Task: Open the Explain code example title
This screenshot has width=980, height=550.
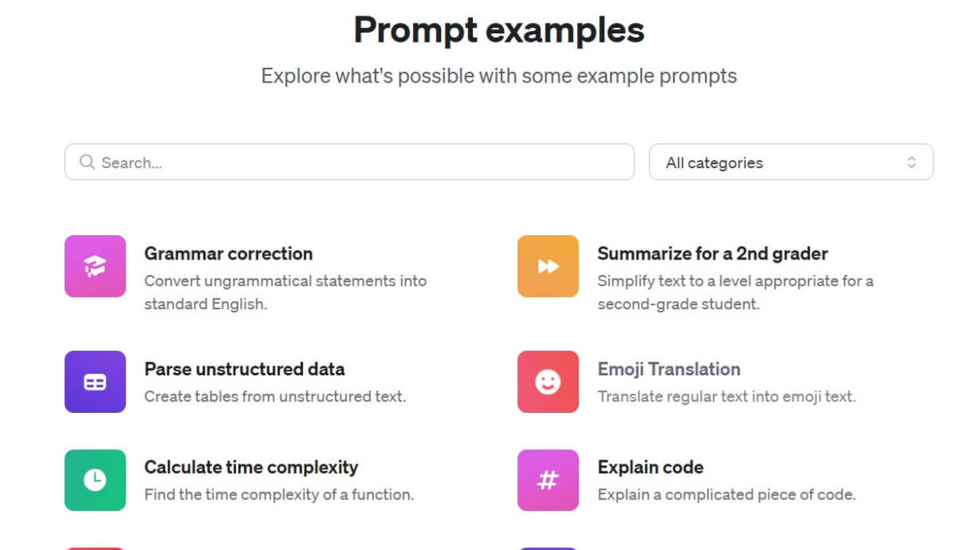Action: 650,468
